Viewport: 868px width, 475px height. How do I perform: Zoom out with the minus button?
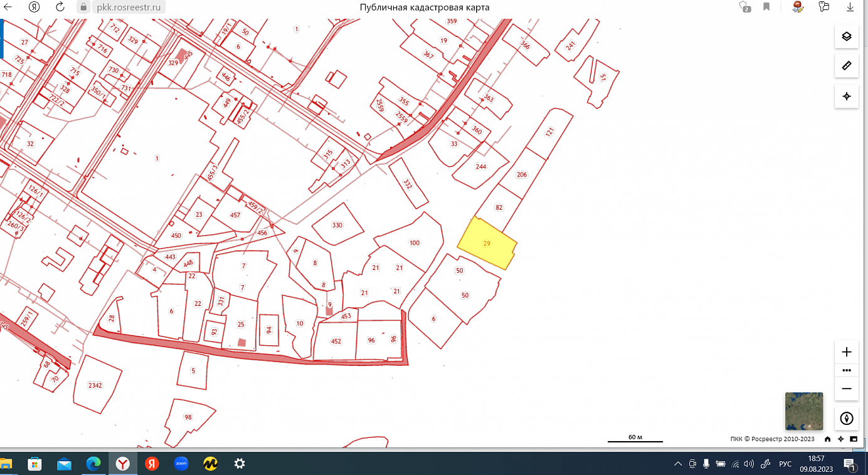tap(846, 389)
